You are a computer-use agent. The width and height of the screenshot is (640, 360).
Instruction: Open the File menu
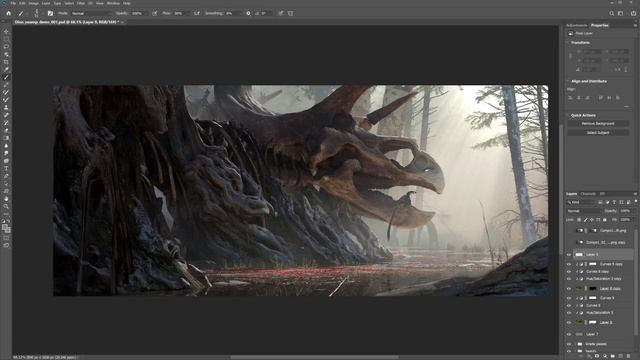click(x=13, y=3)
